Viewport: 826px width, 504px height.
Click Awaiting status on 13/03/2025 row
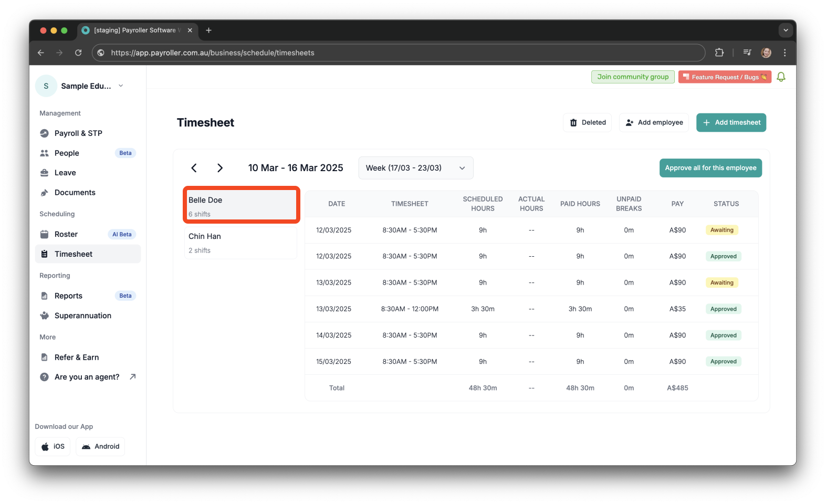(722, 282)
